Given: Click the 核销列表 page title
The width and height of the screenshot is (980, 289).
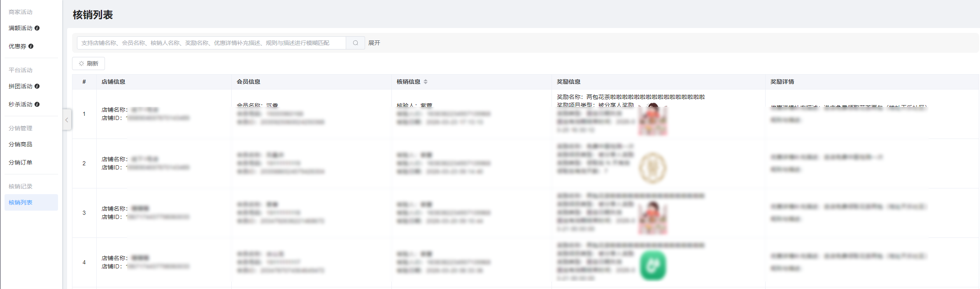Looking at the screenshot, I should (x=93, y=15).
